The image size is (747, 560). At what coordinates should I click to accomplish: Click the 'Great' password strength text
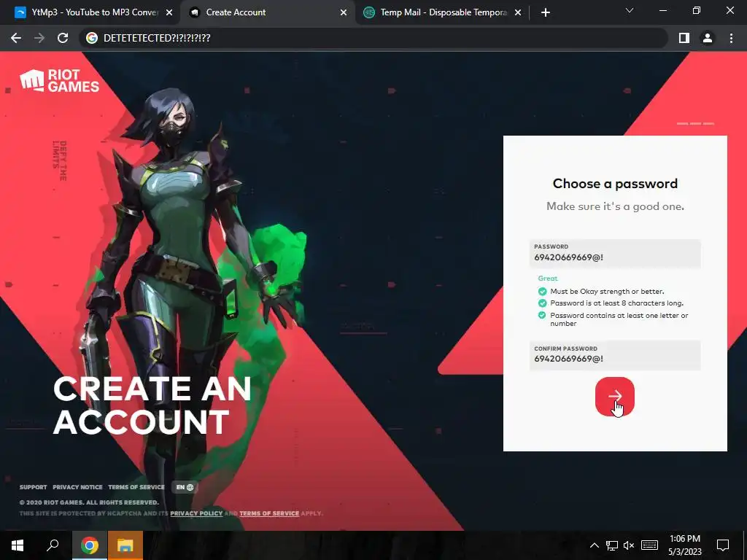tap(547, 278)
